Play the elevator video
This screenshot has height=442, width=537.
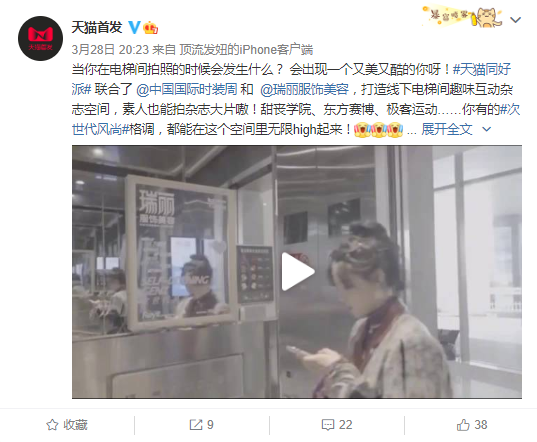pos(297,272)
